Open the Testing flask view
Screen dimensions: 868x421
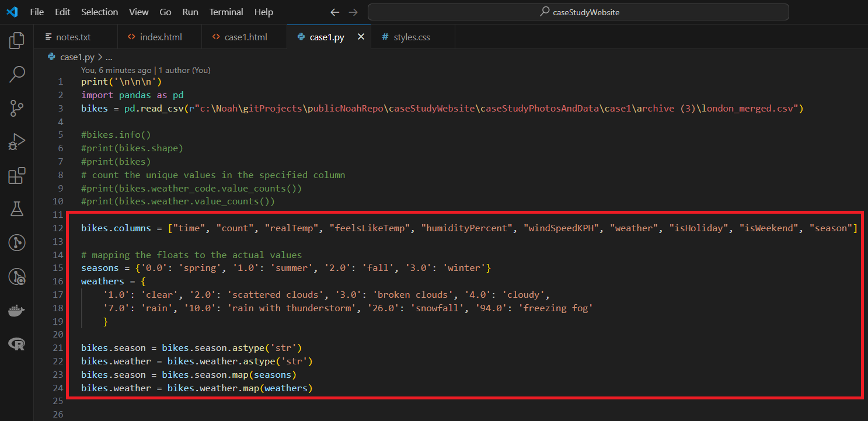pos(17,209)
